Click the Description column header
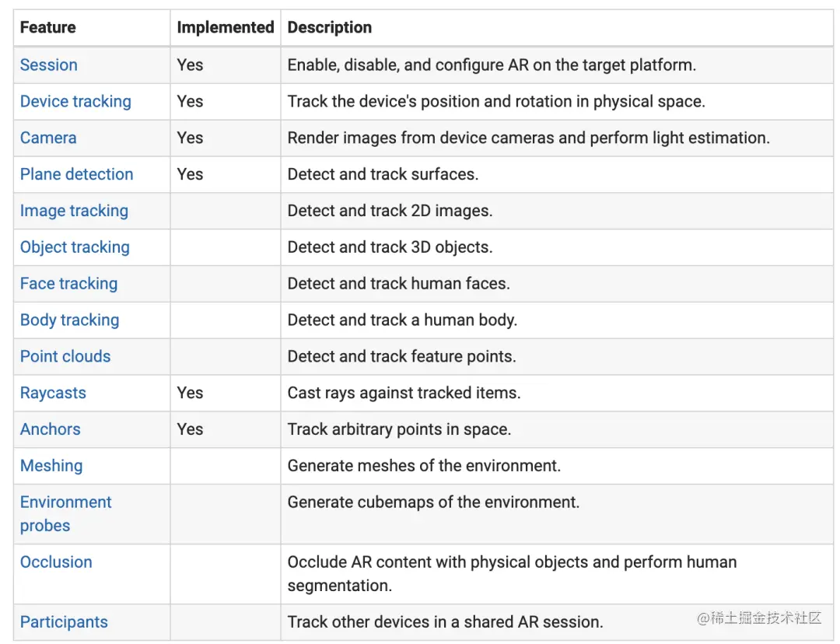 tap(330, 28)
